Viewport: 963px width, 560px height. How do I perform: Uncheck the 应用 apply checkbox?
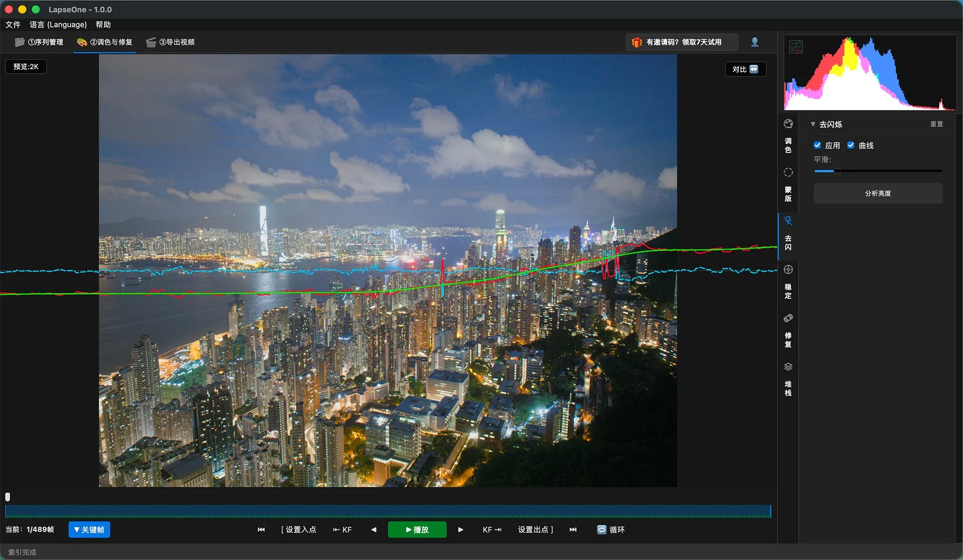[817, 145]
